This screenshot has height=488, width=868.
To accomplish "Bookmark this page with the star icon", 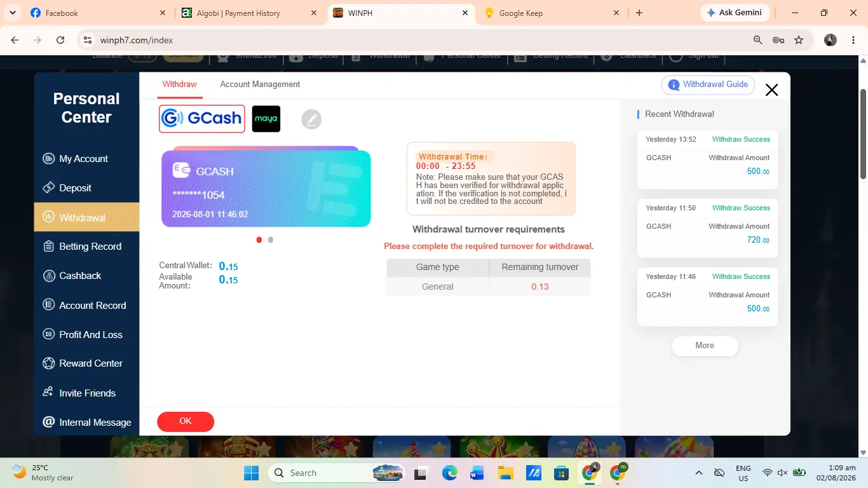I will (x=799, y=40).
